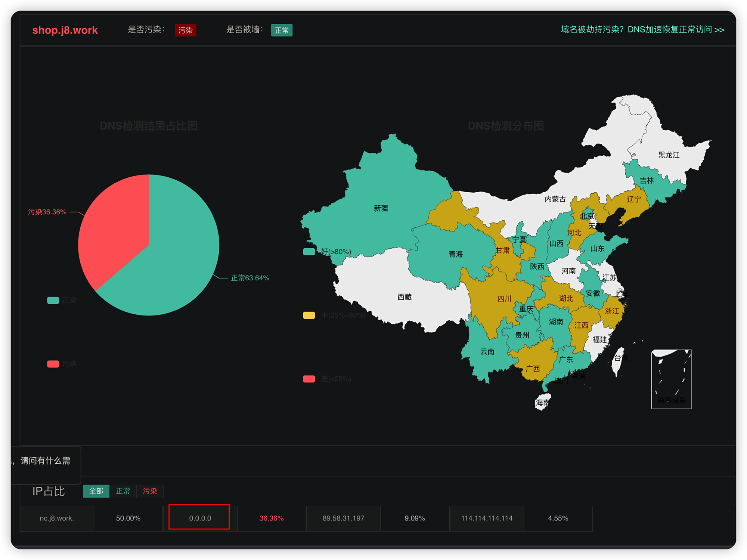Toggle the 正常 pie legend swatch
The image size is (747, 560).
53,300
